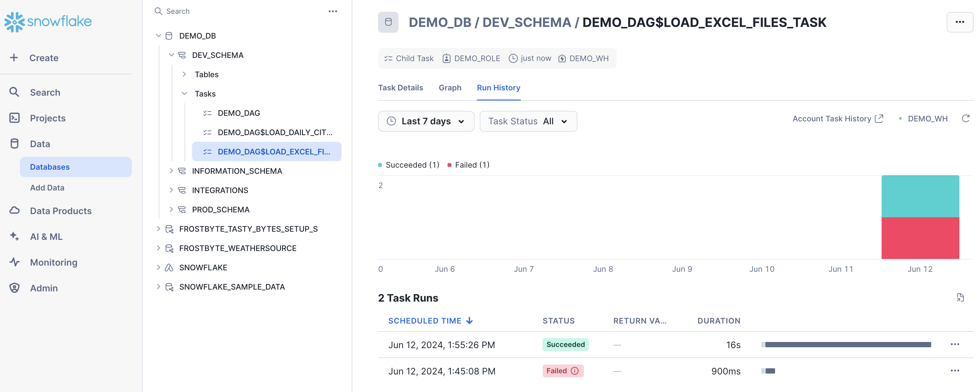Collapse the DEV_SCHEMA node

click(171, 55)
